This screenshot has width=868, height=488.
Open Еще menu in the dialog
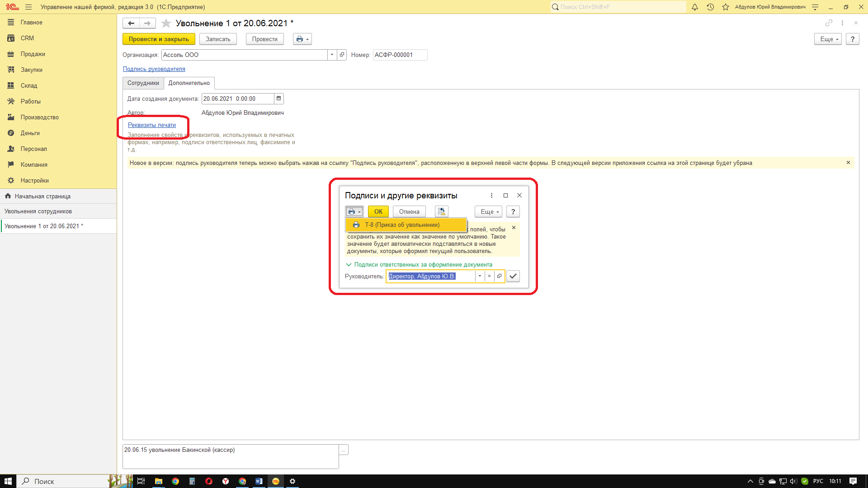[489, 211]
